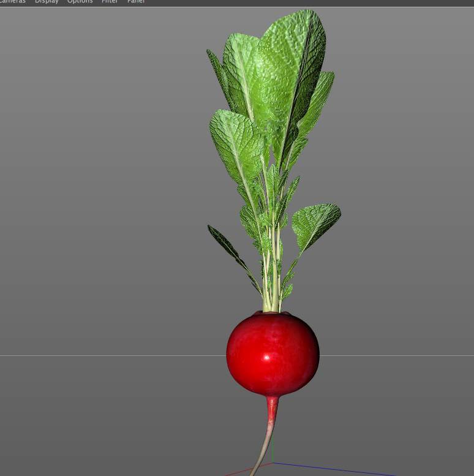Viewport: 474px width, 476px height.
Task: Open the Display menu
Action: point(47,2)
